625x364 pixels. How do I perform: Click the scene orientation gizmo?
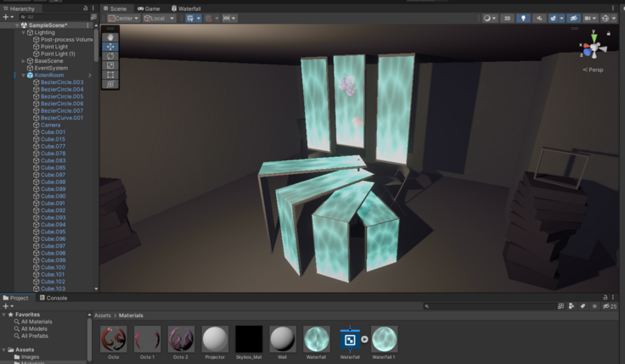tap(596, 47)
